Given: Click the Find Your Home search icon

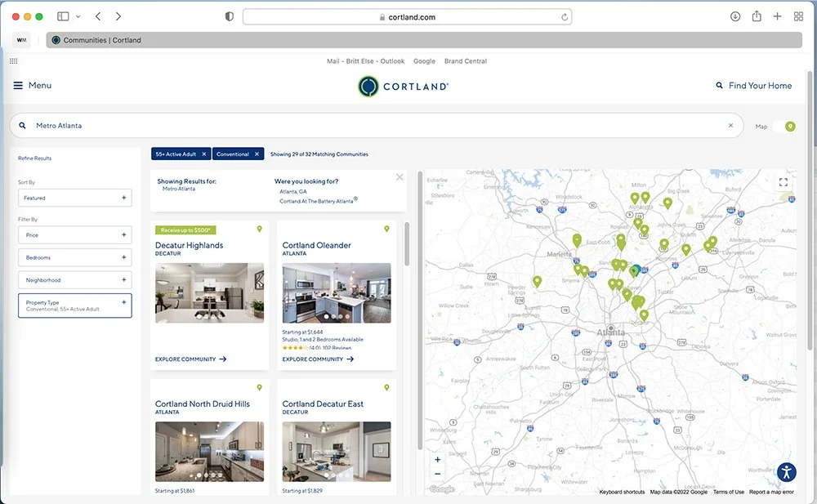Looking at the screenshot, I should click(x=719, y=86).
